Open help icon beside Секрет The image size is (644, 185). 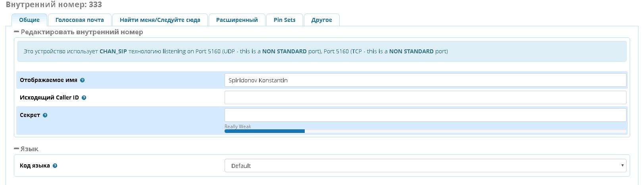(45, 115)
